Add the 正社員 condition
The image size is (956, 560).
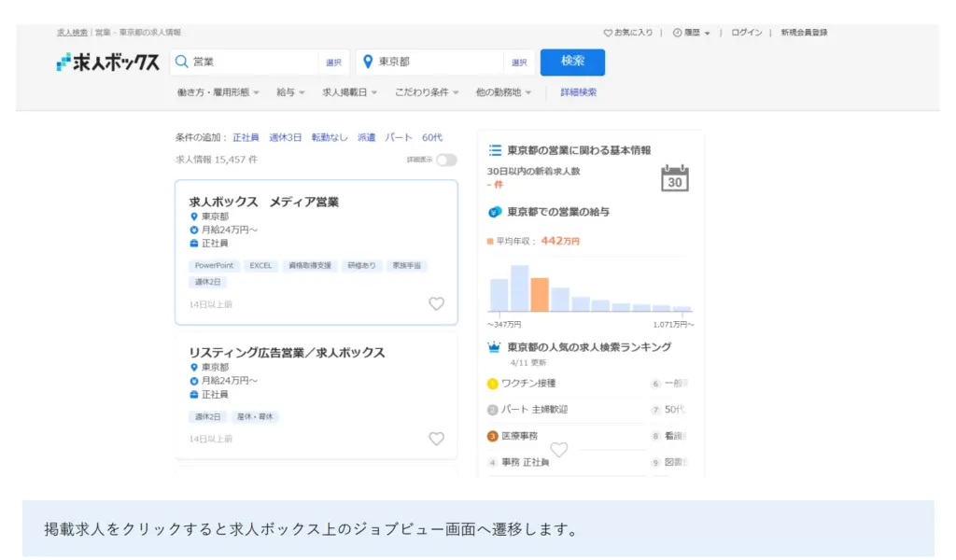coord(246,138)
